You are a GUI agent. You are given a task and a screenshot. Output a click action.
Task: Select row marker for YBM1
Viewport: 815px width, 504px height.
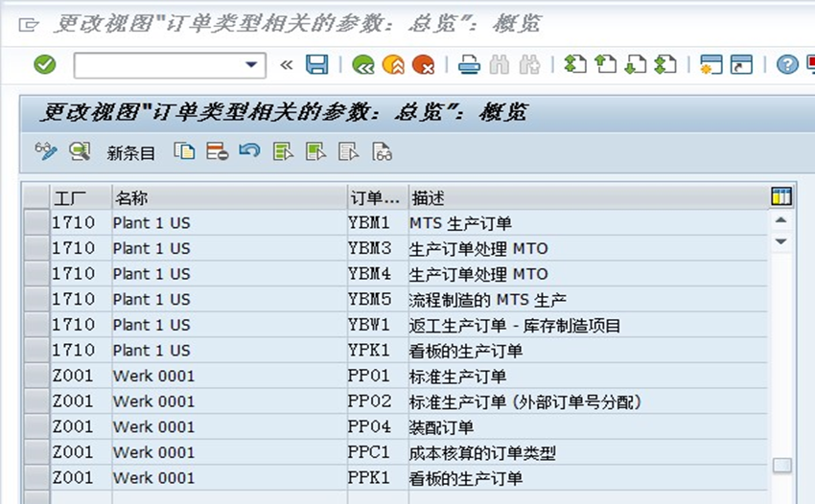36,222
